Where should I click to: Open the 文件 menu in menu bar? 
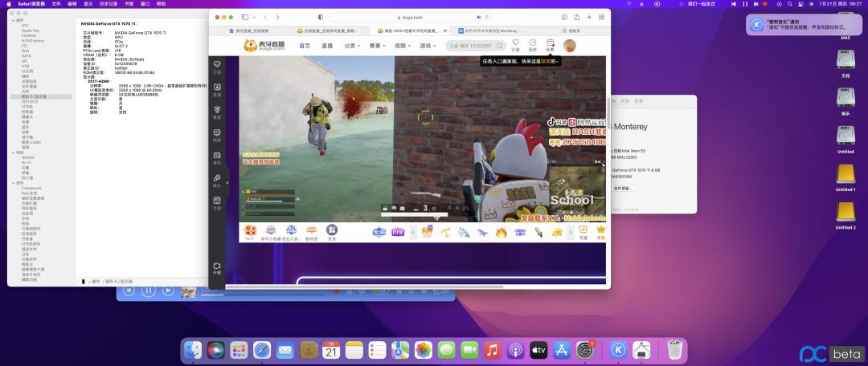[56, 4]
